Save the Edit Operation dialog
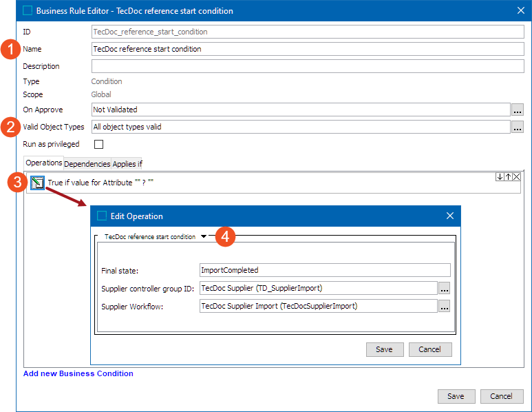Image resolution: width=532 pixels, height=412 pixels. point(385,349)
